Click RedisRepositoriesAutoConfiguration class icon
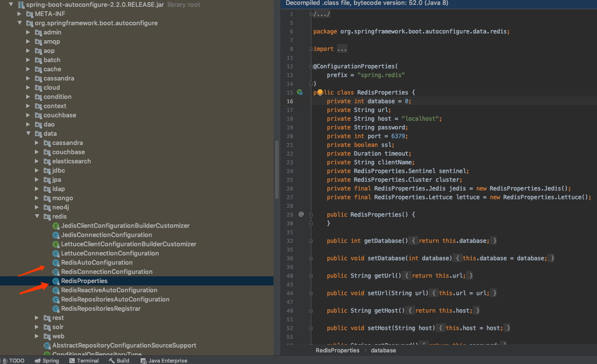 point(56,300)
